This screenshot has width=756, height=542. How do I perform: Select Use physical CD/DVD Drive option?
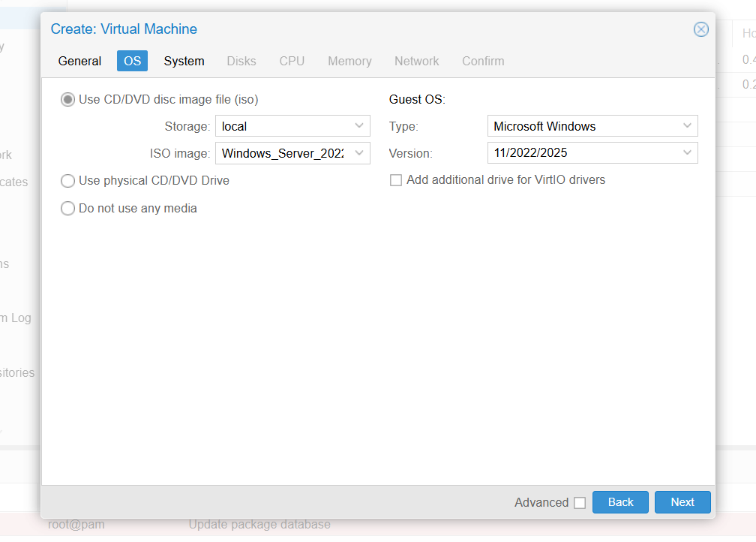(68, 181)
